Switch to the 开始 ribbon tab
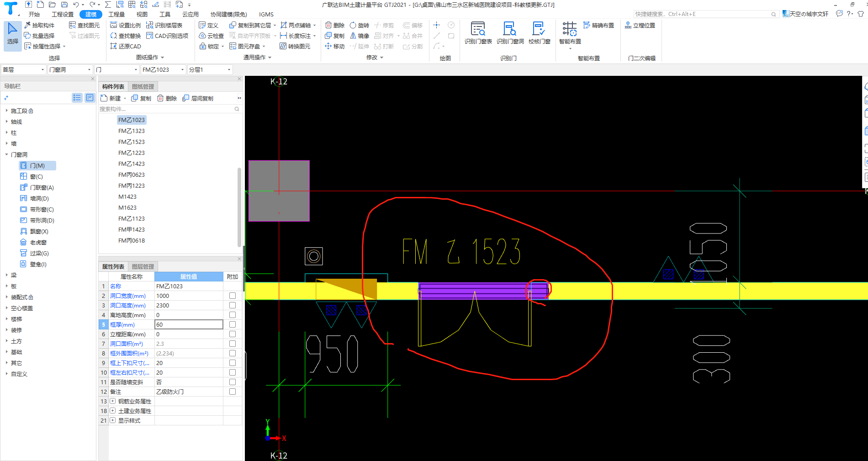The width and height of the screenshot is (868, 461). tap(34, 14)
